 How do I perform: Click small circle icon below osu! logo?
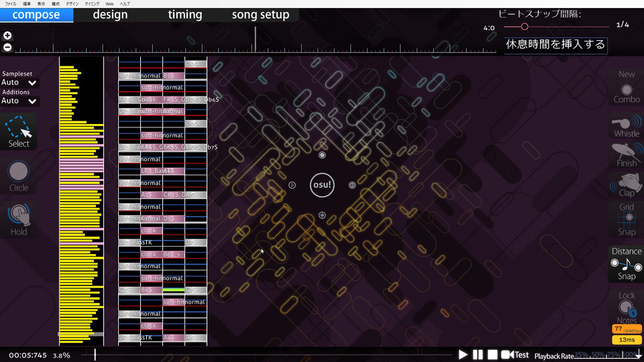click(322, 215)
